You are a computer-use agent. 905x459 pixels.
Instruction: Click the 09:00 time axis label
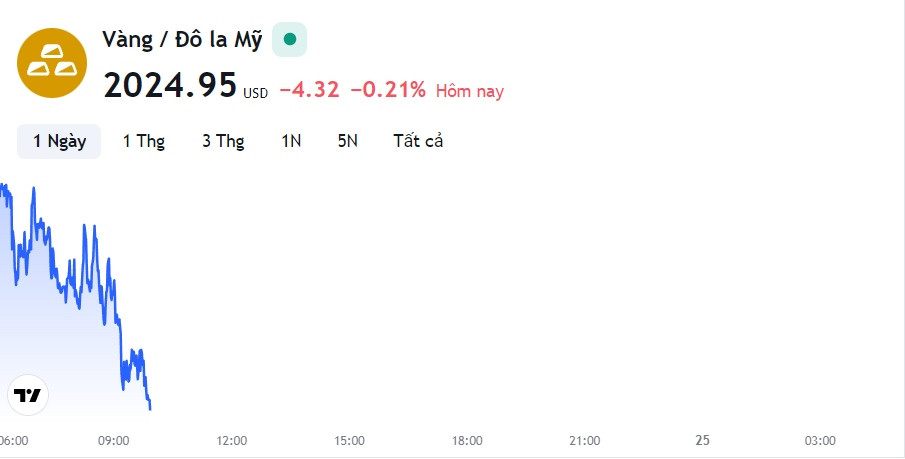coord(113,441)
